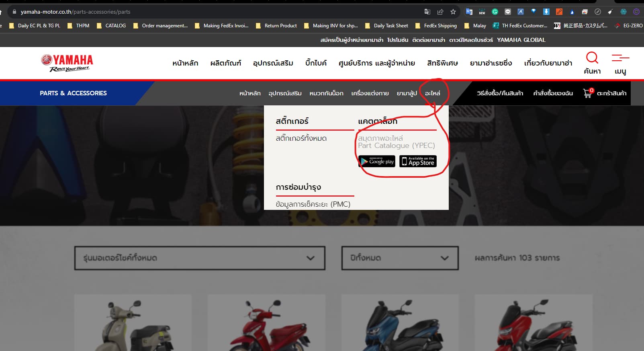
Task: Expand the motorcycle model dropdown
Action: [x=200, y=258]
